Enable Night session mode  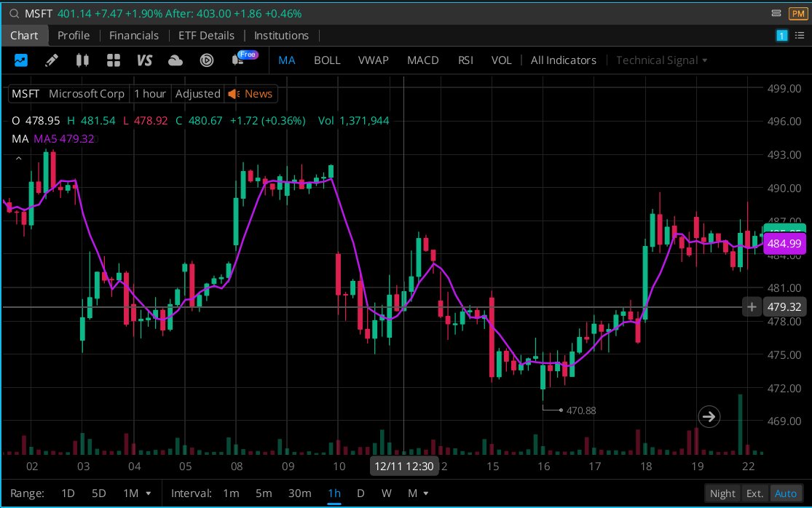point(722,493)
